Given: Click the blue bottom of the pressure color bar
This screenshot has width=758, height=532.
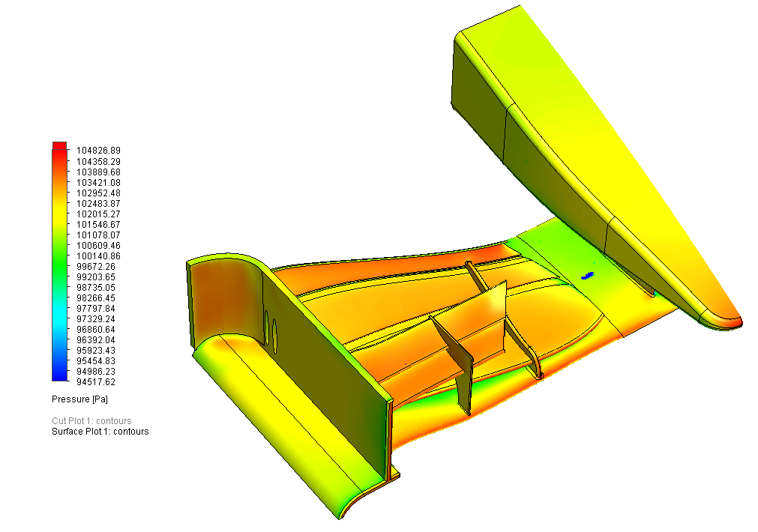Looking at the screenshot, I should point(59,375).
